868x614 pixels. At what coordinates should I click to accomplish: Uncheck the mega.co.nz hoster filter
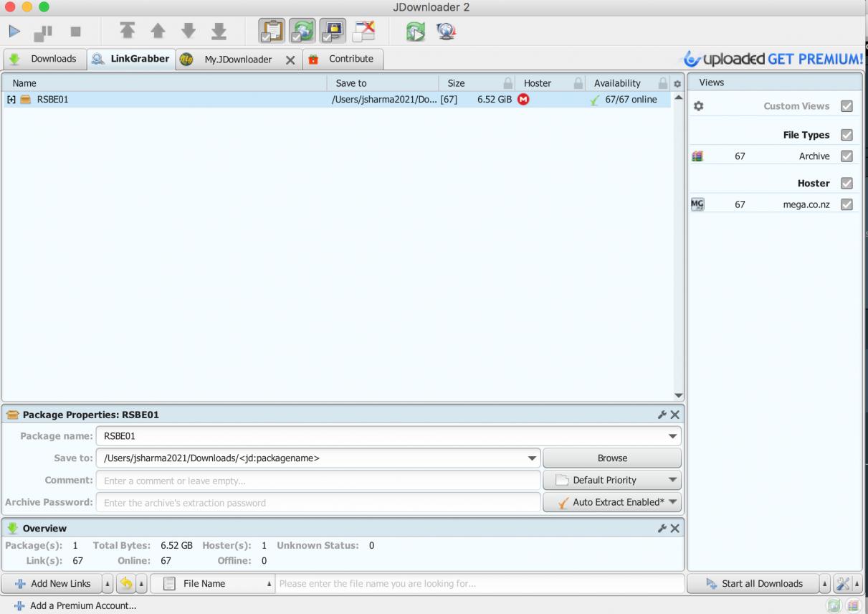click(846, 204)
